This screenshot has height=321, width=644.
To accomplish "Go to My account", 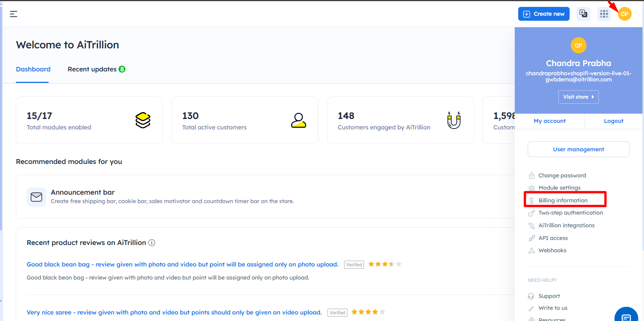I will click(x=549, y=121).
